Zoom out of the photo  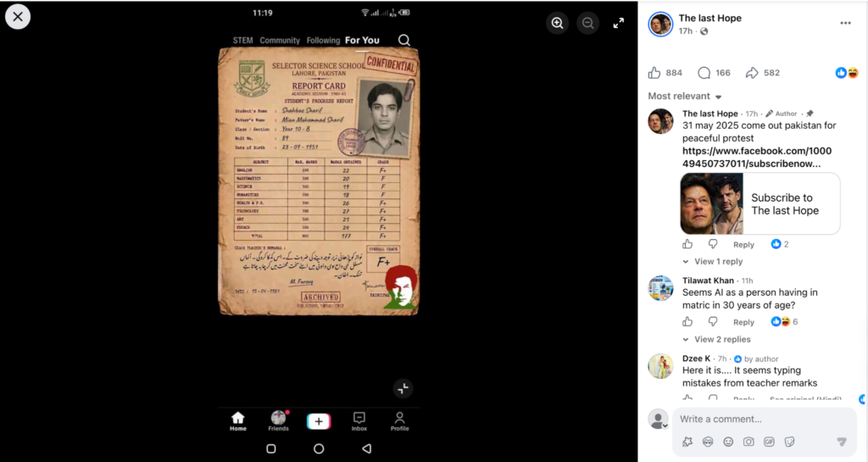pyautogui.click(x=588, y=23)
